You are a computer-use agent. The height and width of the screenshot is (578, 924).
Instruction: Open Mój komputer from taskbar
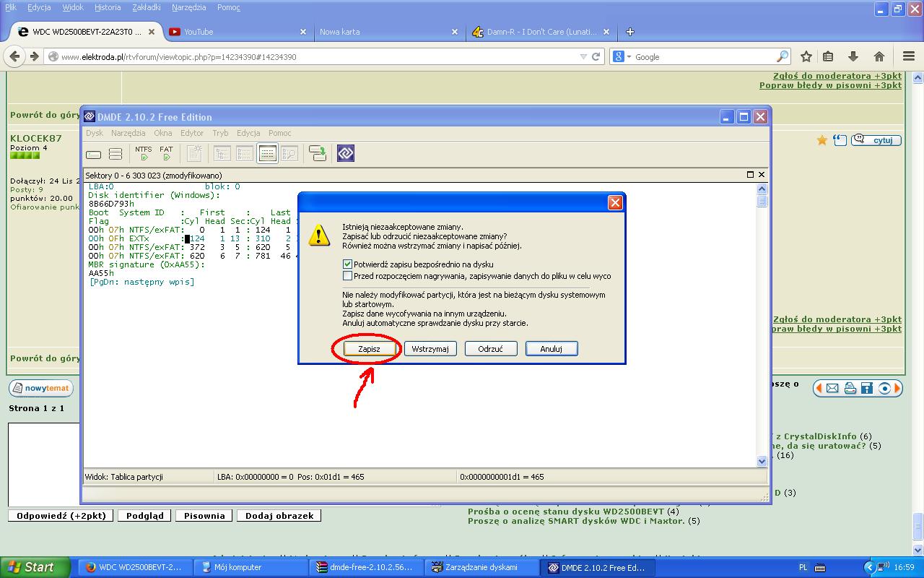point(252,567)
